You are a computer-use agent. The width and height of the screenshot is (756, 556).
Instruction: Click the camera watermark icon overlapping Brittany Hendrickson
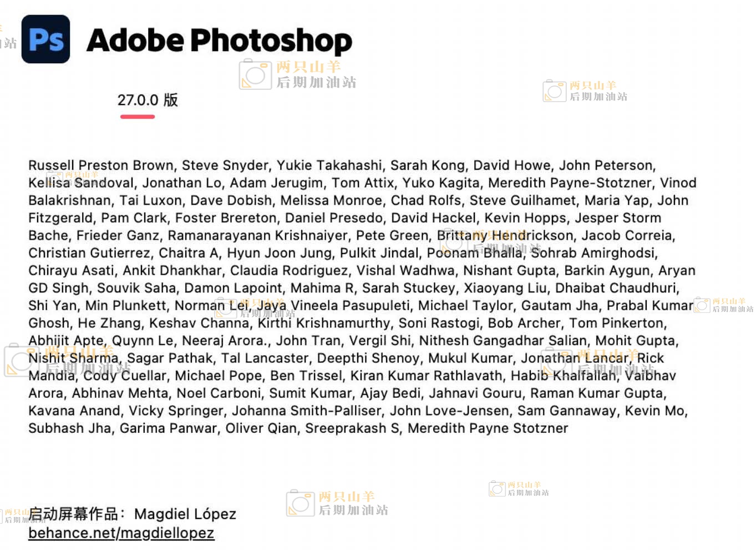click(453, 241)
